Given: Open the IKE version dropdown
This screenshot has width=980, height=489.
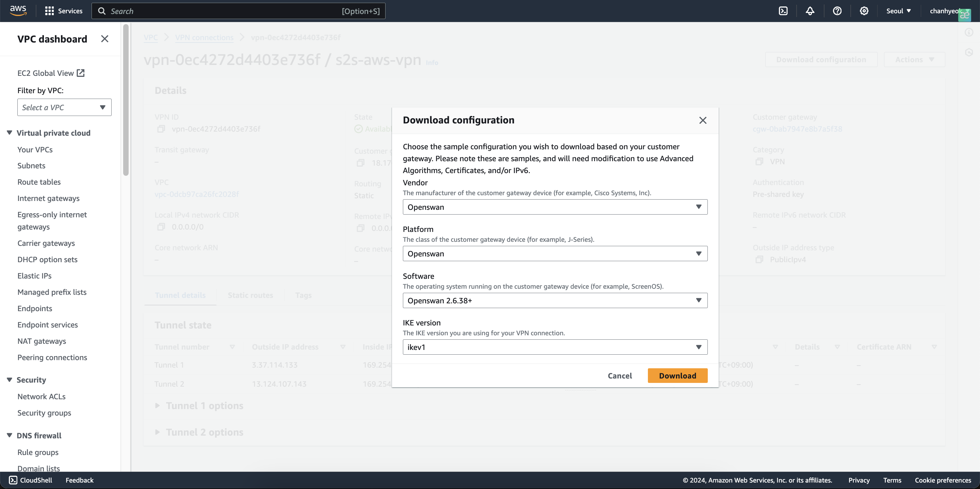Looking at the screenshot, I should (555, 347).
